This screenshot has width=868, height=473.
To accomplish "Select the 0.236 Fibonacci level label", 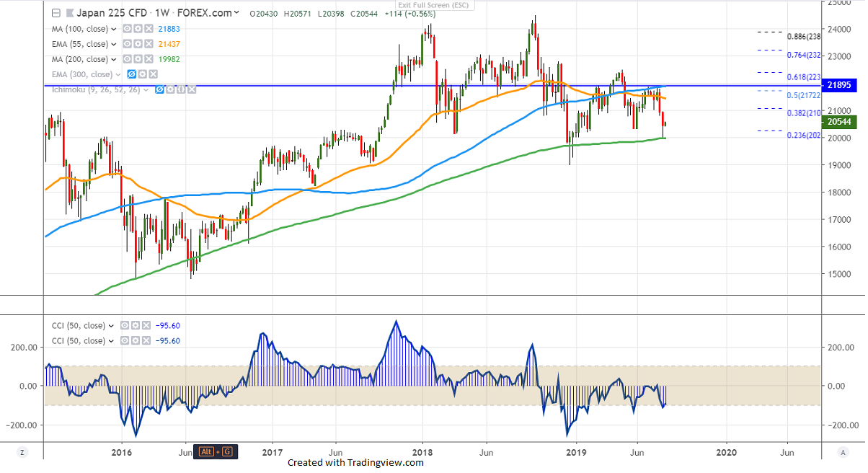I will pyautogui.click(x=805, y=136).
